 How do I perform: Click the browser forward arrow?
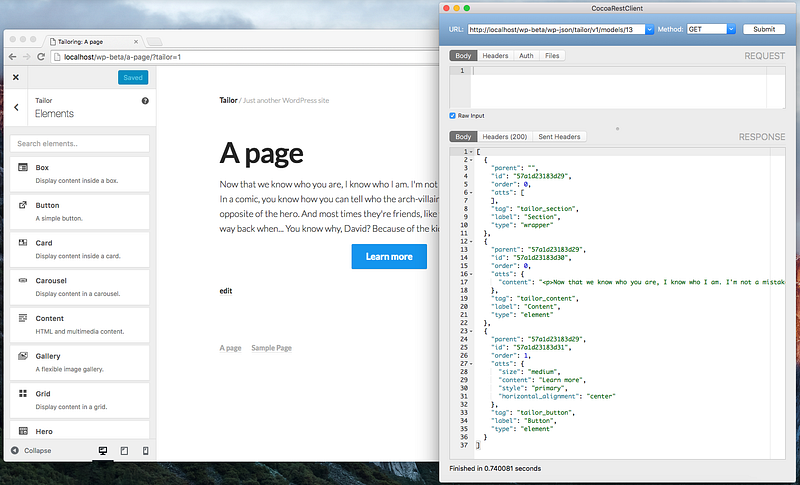tap(27, 57)
